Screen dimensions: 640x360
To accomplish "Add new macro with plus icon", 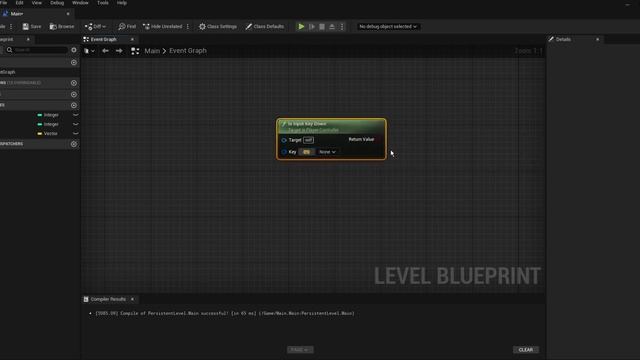I will pyautogui.click(x=74, y=94).
